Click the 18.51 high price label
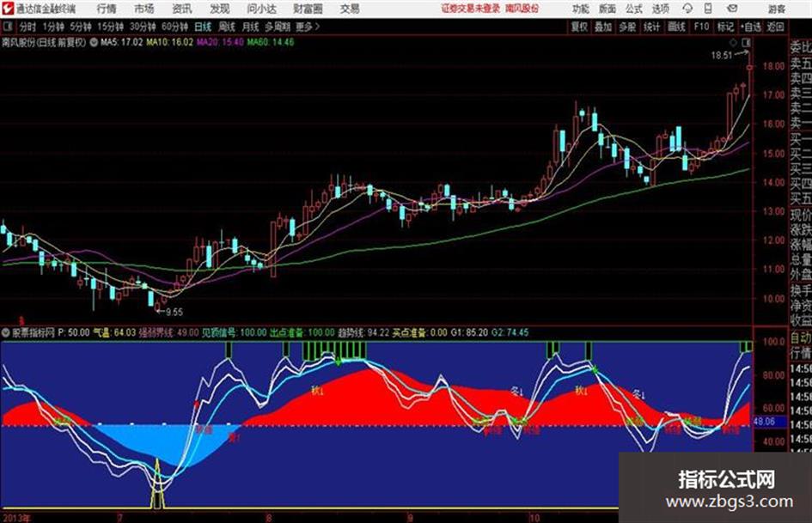 click(x=722, y=55)
